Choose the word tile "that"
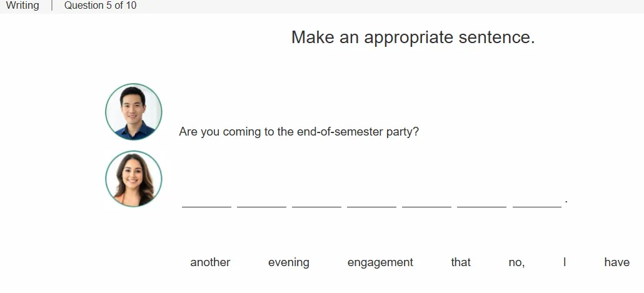The width and height of the screenshot is (644, 293). [461, 262]
